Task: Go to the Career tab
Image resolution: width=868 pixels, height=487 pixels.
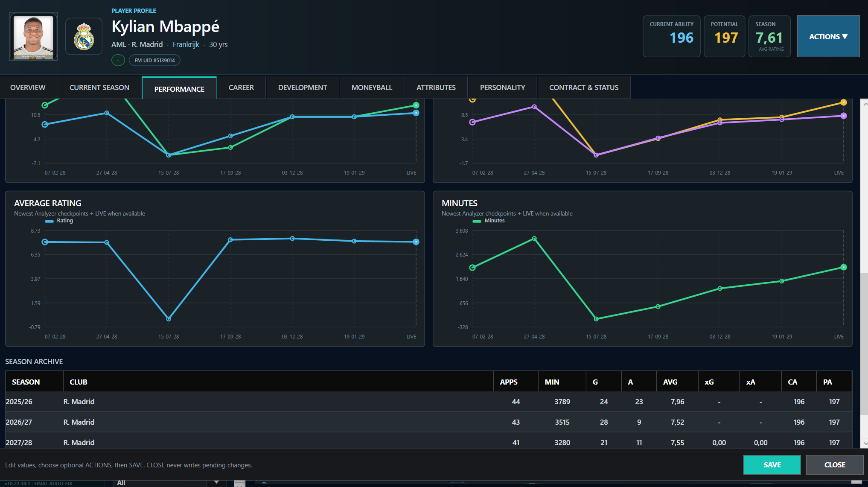Action: [241, 87]
